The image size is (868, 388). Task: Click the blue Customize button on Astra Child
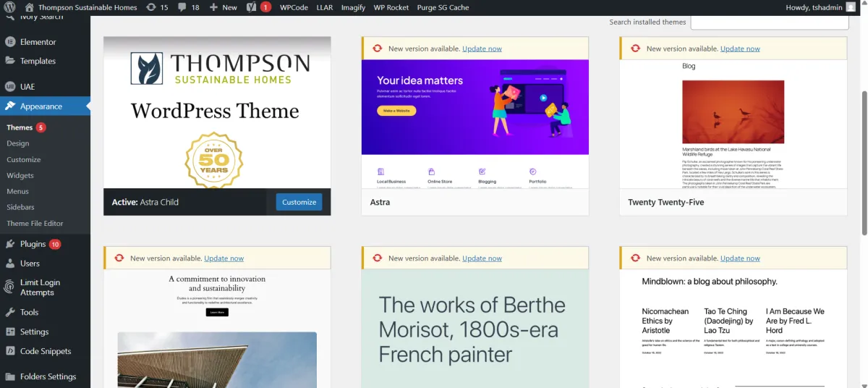click(x=299, y=202)
